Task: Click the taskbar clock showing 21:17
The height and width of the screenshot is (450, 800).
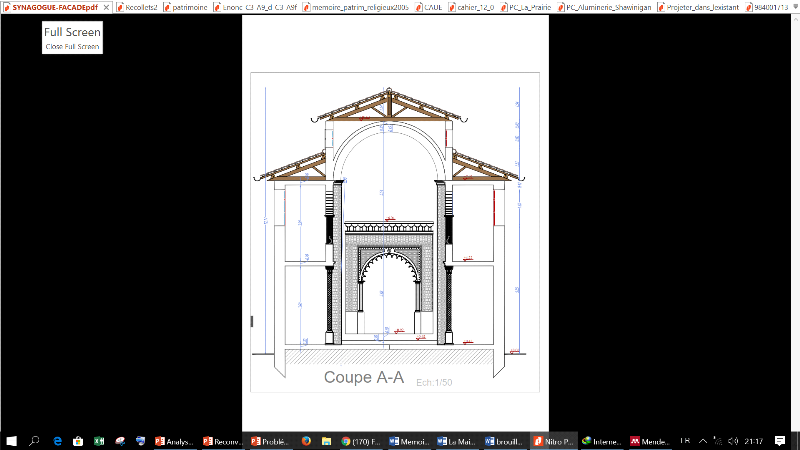Action: 753,440
